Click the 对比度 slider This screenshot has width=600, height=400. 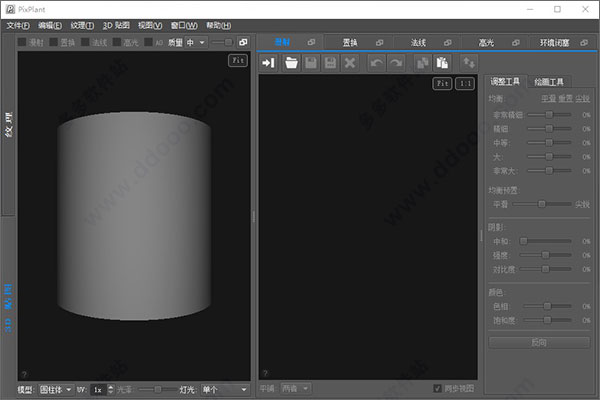tap(545, 269)
